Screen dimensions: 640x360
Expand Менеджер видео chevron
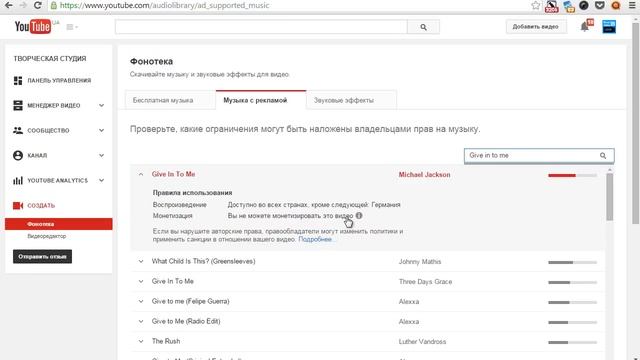pos(101,105)
